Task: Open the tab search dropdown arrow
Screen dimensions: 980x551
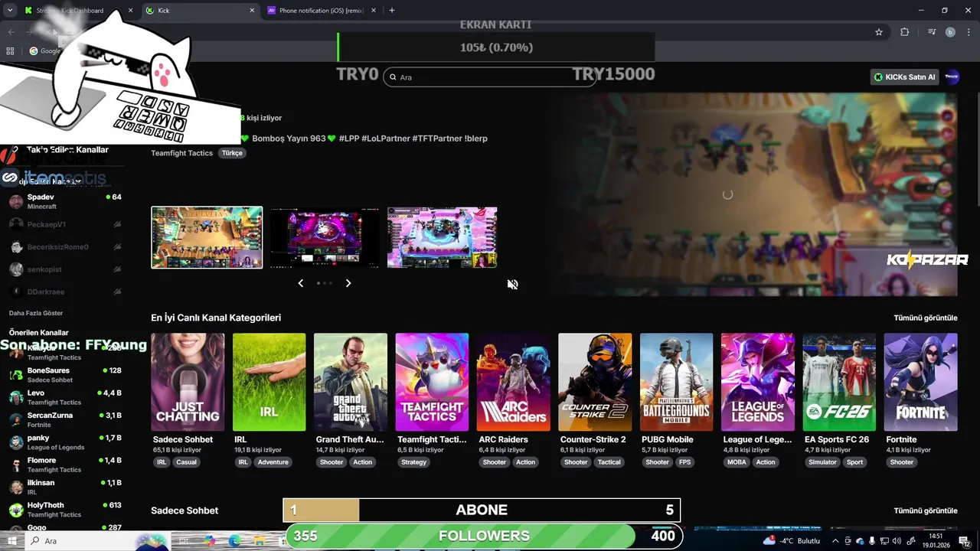Action: pos(10,11)
